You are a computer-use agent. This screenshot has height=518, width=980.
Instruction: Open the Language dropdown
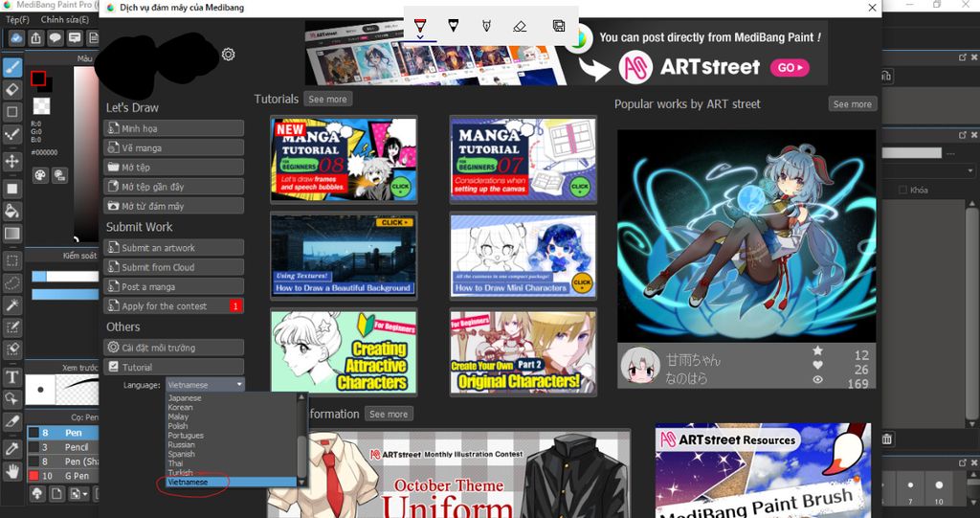205,385
